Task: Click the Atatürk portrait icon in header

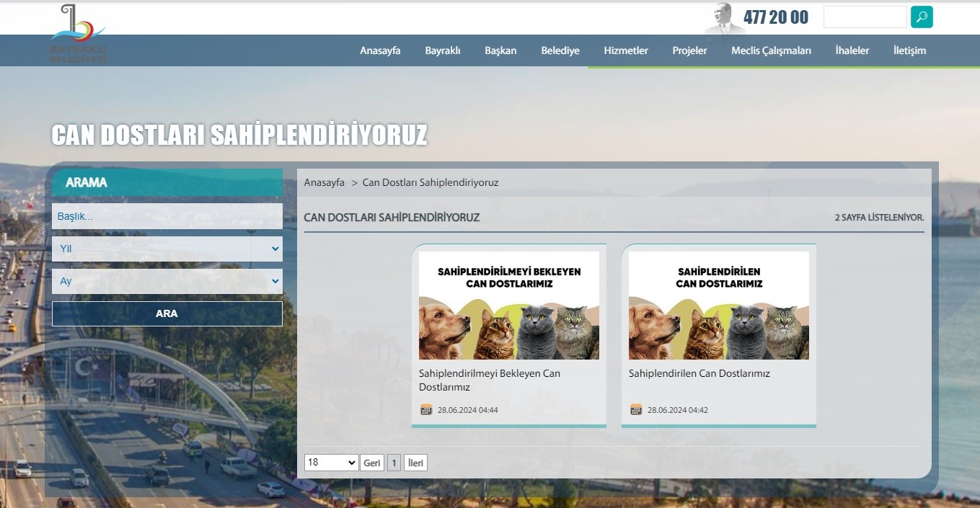Action: point(724,19)
